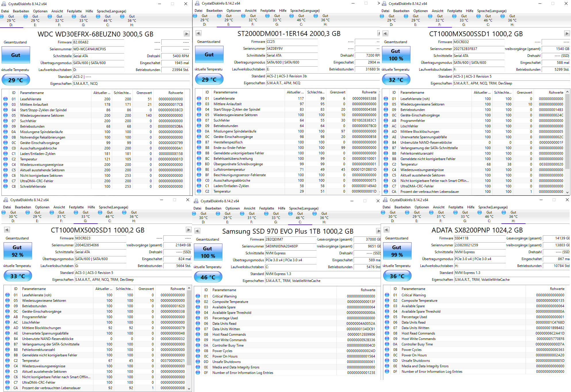
Task: Click previous-disk arrow beside Samsung SSD 970 title
Action: pos(197,231)
